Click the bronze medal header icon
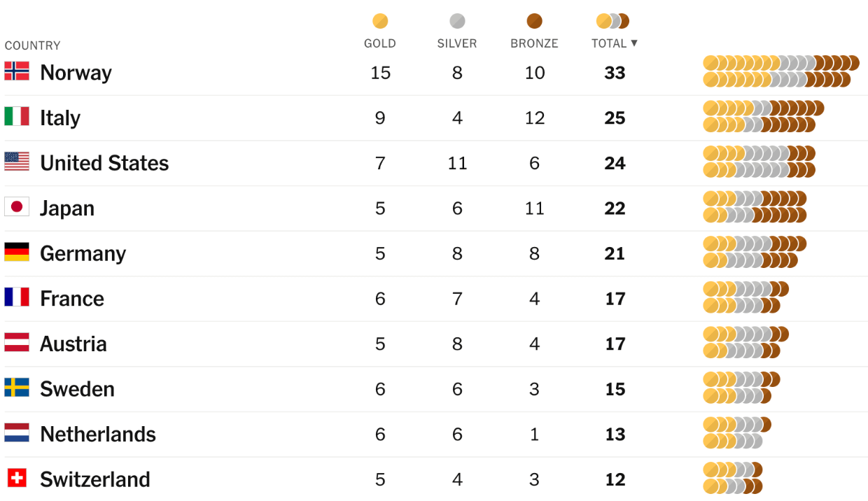The height and width of the screenshot is (501, 868). click(535, 21)
